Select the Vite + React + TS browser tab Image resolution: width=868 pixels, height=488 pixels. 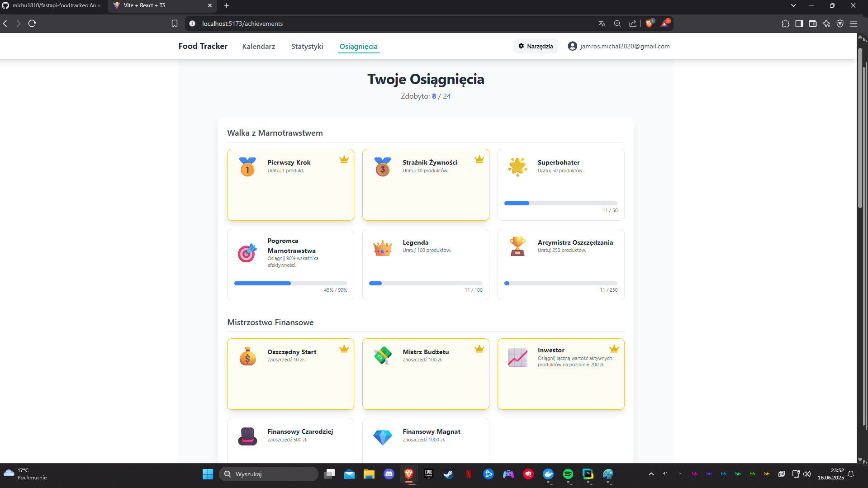point(162,5)
